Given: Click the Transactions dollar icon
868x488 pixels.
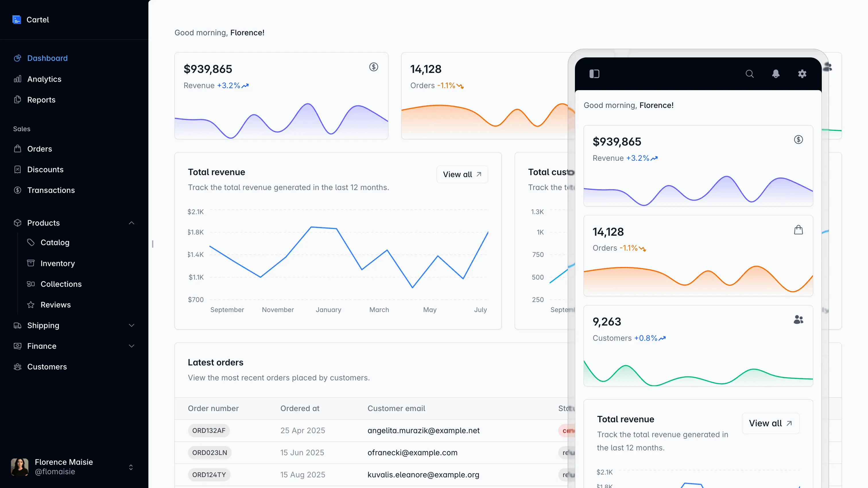Looking at the screenshot, I should (x=18, y=190).
